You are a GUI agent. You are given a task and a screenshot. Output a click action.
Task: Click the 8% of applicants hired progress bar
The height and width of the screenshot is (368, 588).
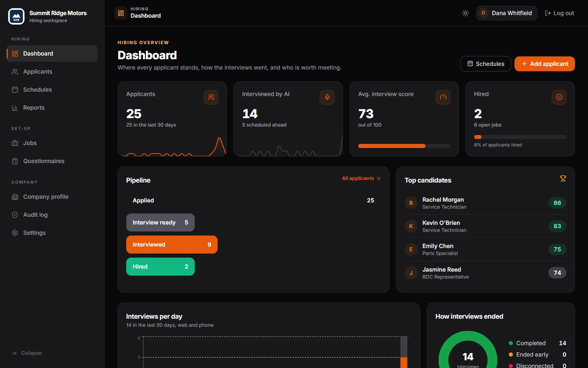pyautogui.click(x=520, y=137)
